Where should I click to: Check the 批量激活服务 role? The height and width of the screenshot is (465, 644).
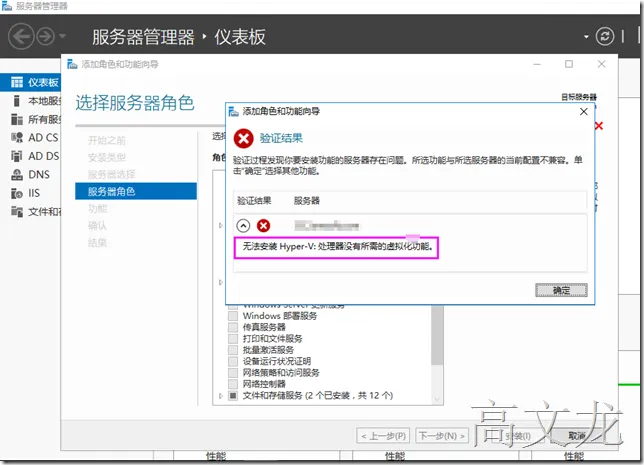[233, 350]
